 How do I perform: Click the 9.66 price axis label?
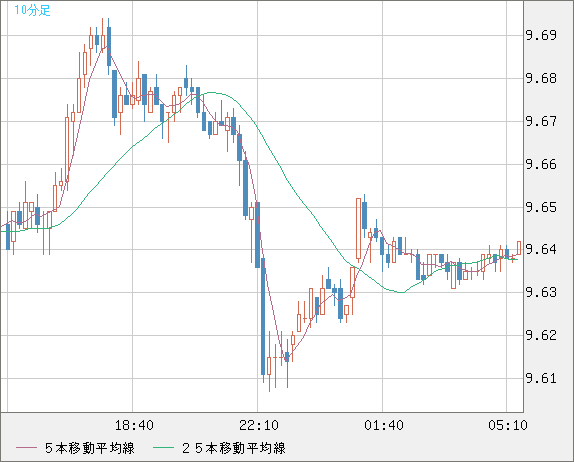click(x=541, y=164)
